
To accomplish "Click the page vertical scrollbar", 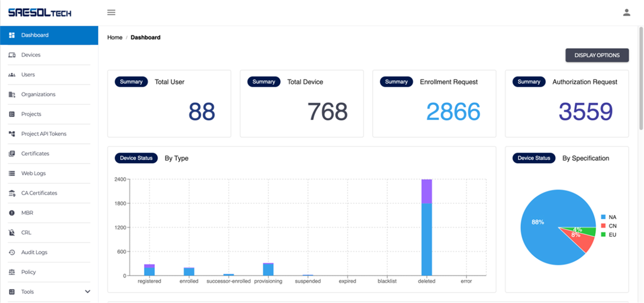I will (x=641, y=81).
